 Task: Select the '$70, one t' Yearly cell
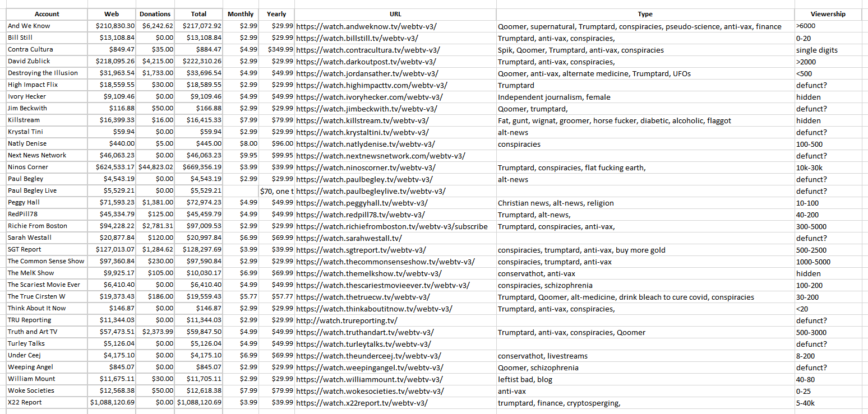tap(277, 190)
